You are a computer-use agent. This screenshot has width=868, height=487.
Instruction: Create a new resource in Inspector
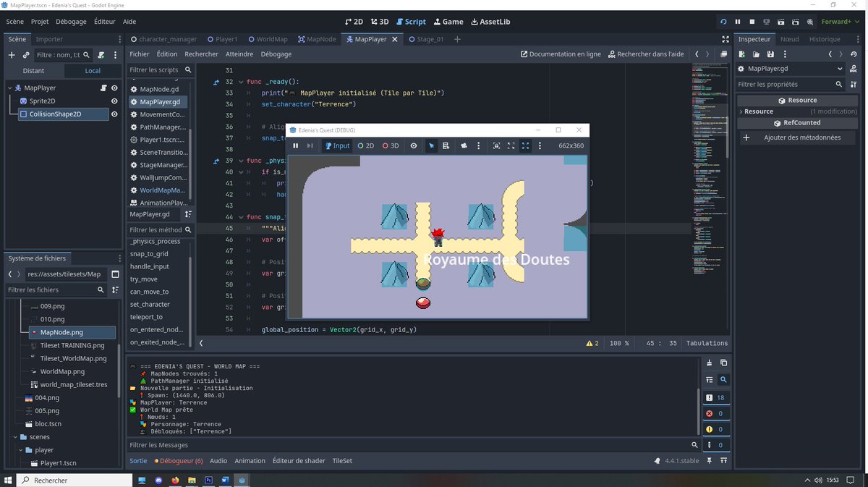point(742,54)
